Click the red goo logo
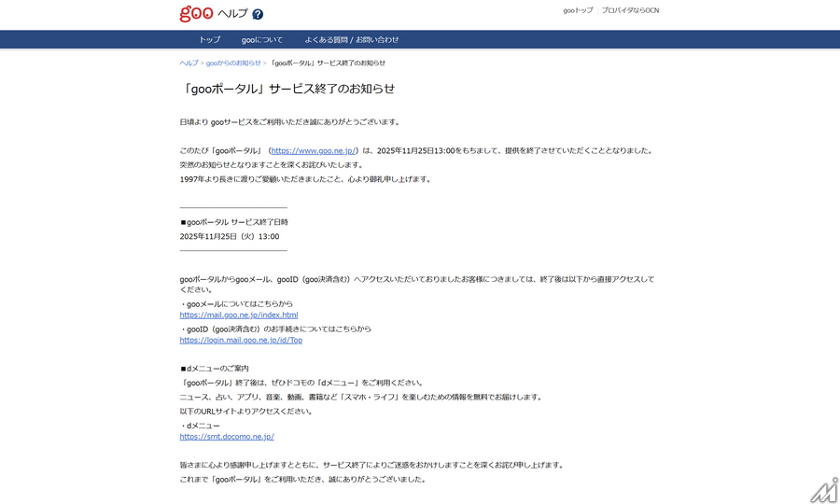 pos(196,13)
